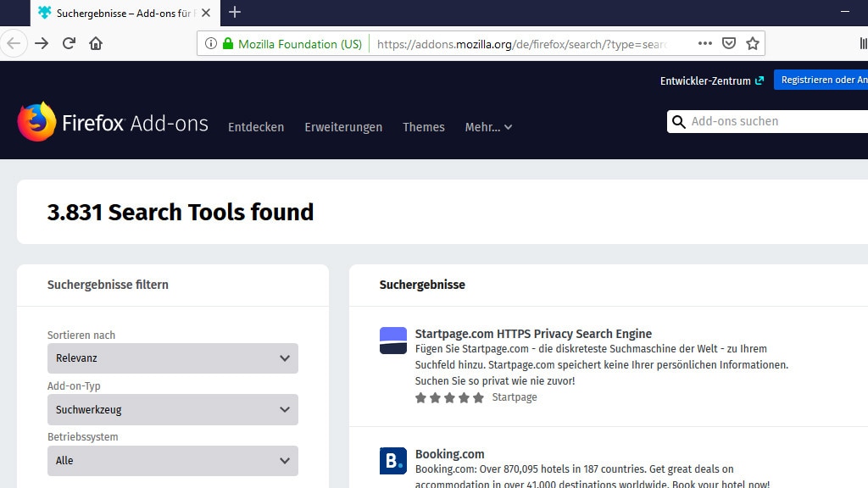Click the '3.831 Search Tools found' heading
868x488 pixels.
click(181, 212)
